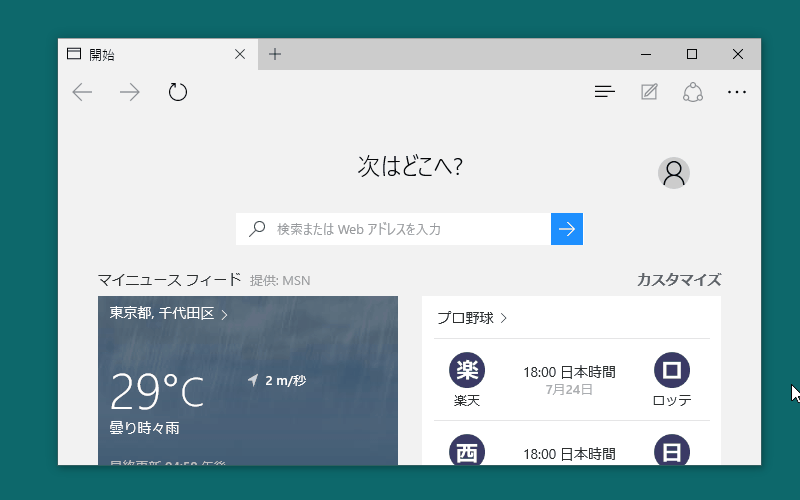This screenshot has width=800, height=500.
Task: Open a new tab with plus button
Action: pos(275,54)
